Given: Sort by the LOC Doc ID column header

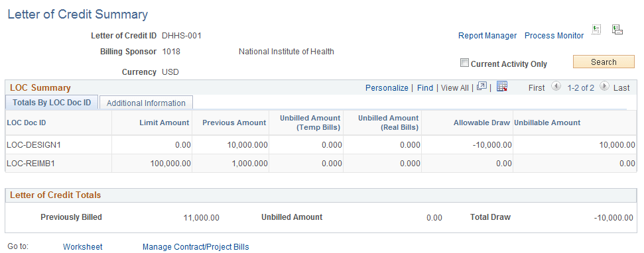Looking at the screenshot, I should click(x=27, y=123).
